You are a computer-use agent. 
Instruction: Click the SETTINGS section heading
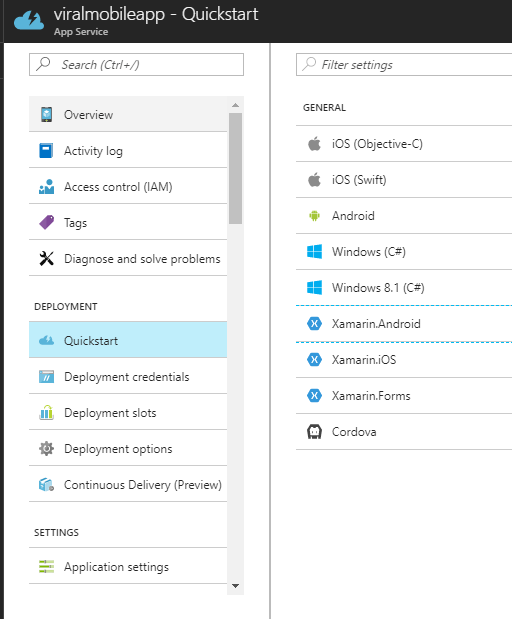tap(56, 533)
